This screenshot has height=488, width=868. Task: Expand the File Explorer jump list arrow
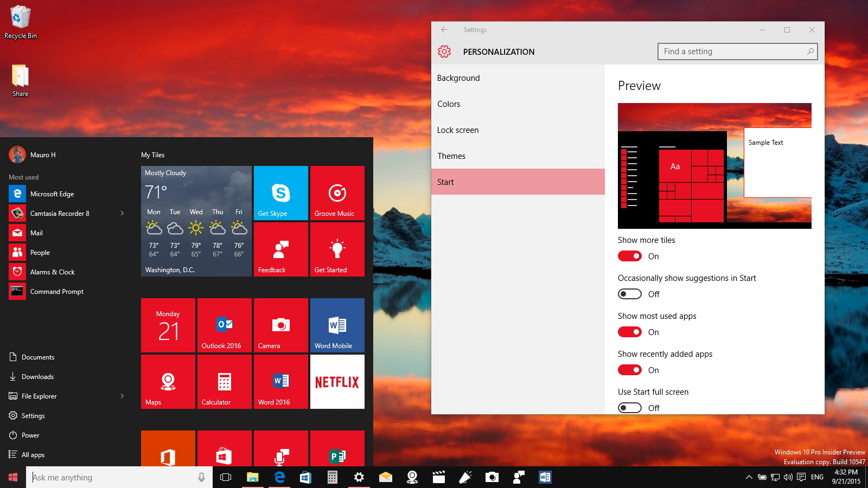(x=122, y=396)
